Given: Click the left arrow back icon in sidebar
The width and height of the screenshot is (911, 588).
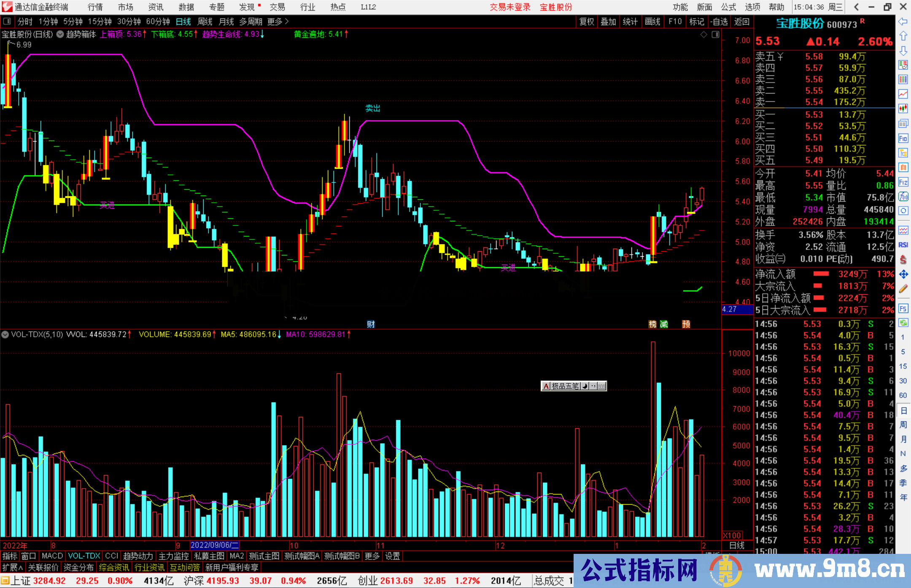Looking at the screenshot, I should click(903, 21).
